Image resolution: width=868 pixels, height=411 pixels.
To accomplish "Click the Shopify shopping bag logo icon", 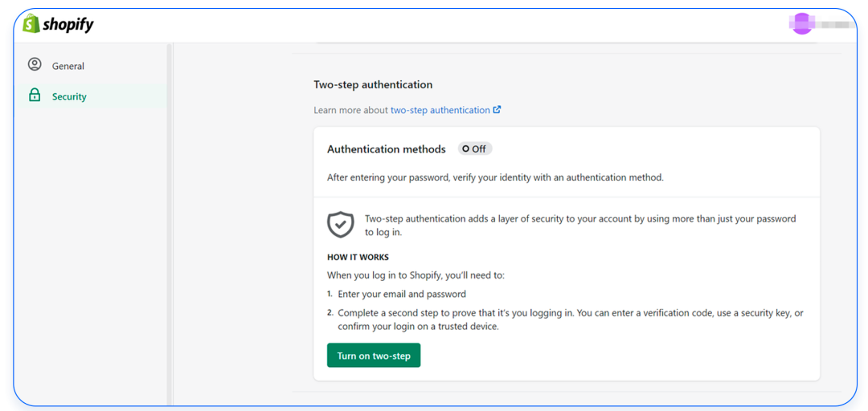I will [31, 24].
